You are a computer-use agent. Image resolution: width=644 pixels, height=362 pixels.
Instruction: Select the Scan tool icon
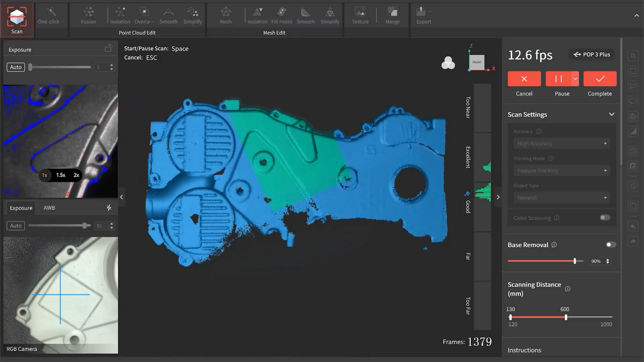coord(17,19)
